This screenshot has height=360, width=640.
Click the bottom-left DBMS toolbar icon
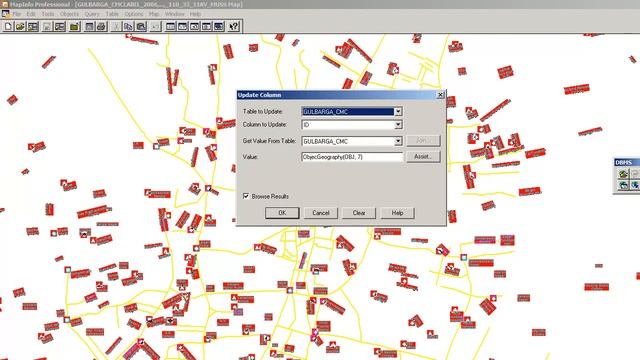[x=623, y=185]
